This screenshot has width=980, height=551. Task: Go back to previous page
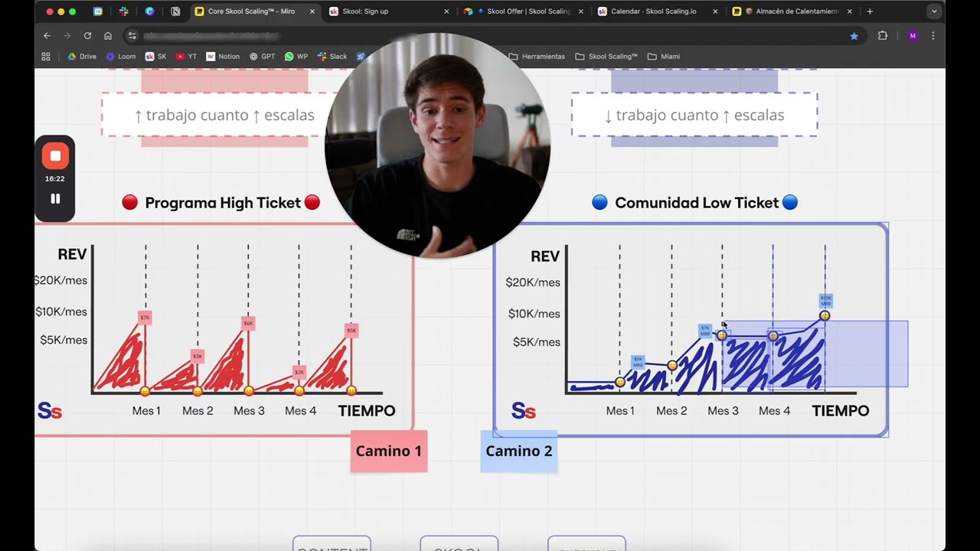coord(47,36)
